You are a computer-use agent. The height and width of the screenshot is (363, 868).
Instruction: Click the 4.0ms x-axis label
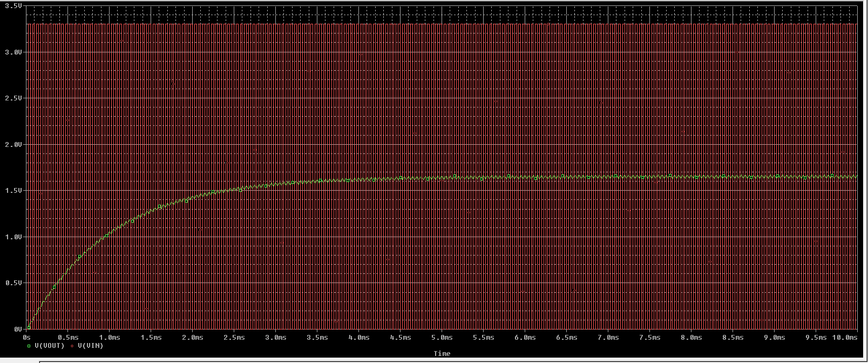359,338
